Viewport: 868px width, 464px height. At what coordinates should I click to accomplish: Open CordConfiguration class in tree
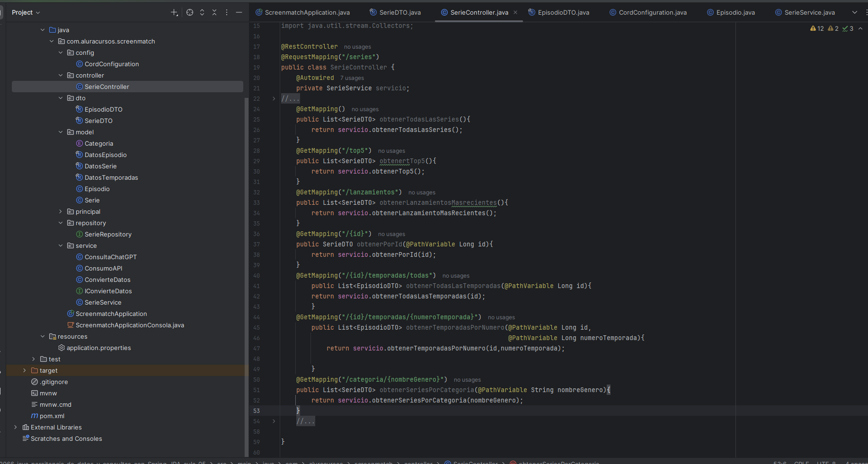pos(112,64)
